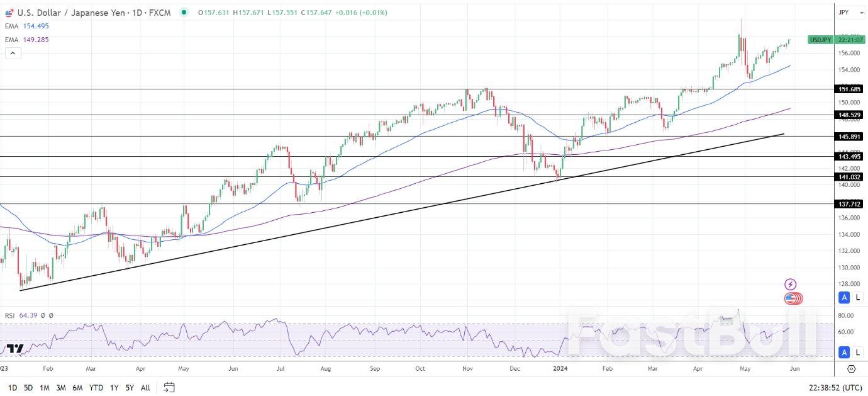Click the green data status dot
This screenshot has width=868, height=396.
click(x=182, y=12)
